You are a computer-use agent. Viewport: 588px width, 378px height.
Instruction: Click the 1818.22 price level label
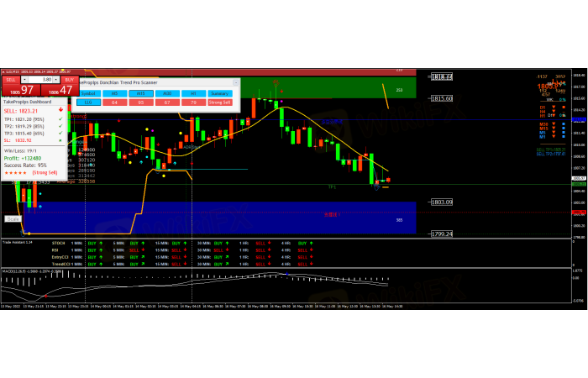point(442,76)
